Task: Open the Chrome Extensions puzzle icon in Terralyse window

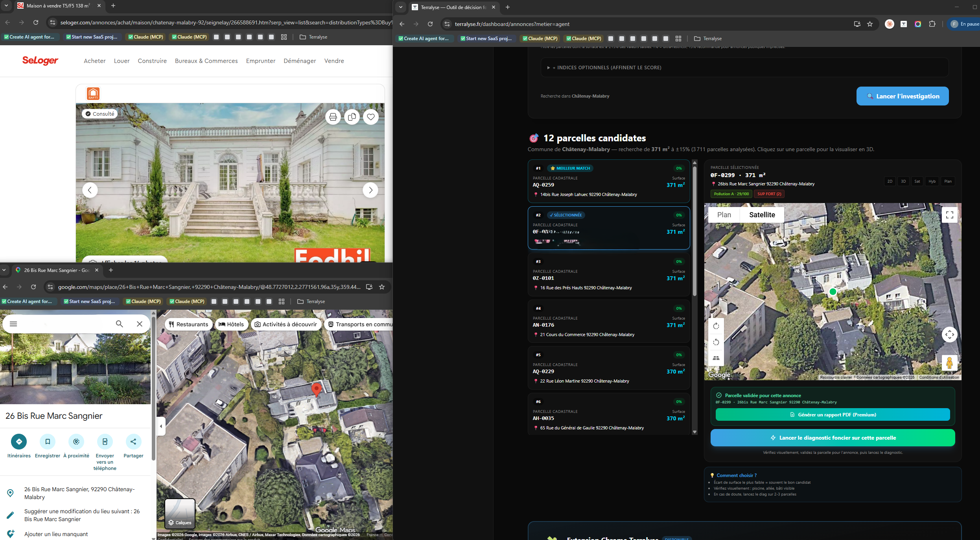Action: [932, 24]
